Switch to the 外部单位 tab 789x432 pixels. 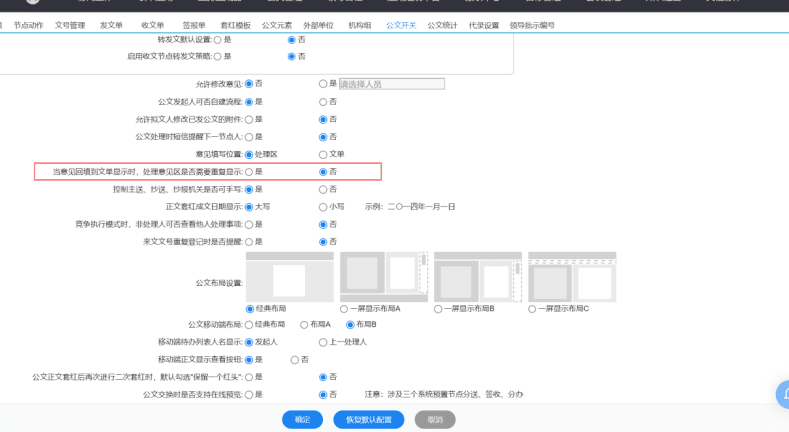coord(318,25)
